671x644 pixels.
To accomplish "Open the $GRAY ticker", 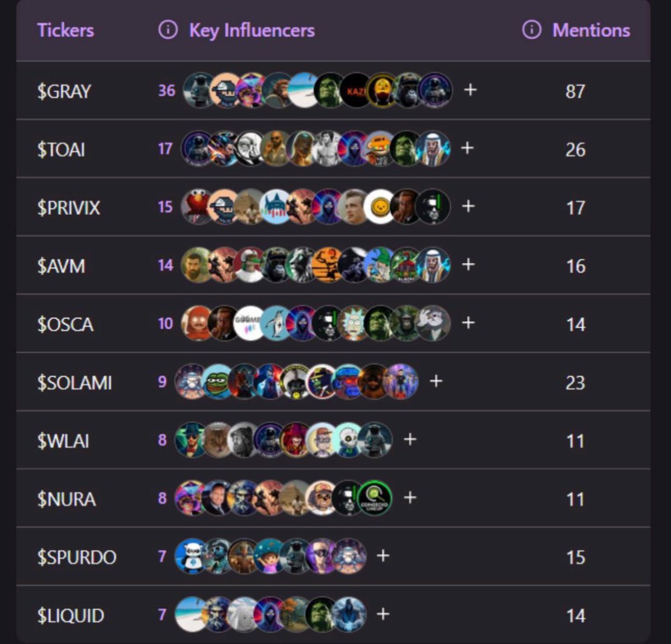I will point(64,91).
